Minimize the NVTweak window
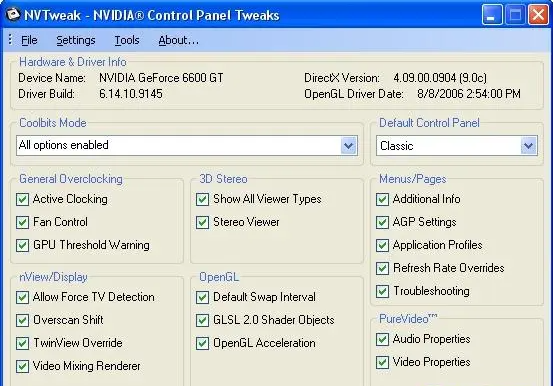The width and height of the screenshot is (553, 386). click(492, 15)
